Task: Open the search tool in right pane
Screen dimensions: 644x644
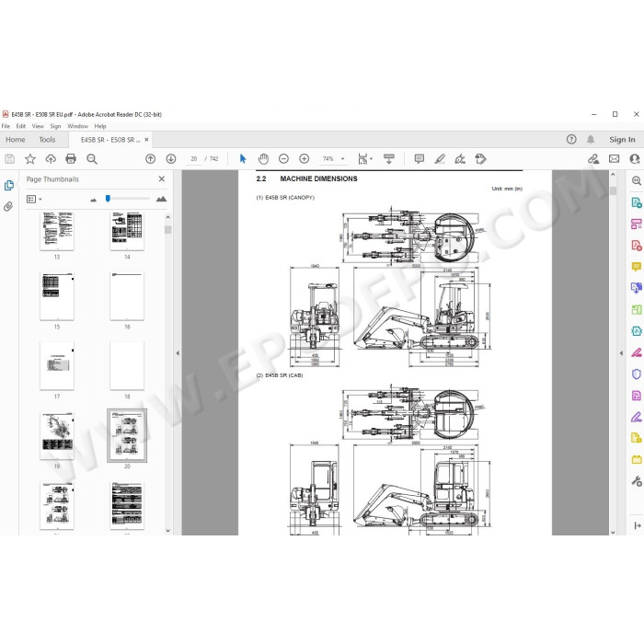Action: coord(637,180)
